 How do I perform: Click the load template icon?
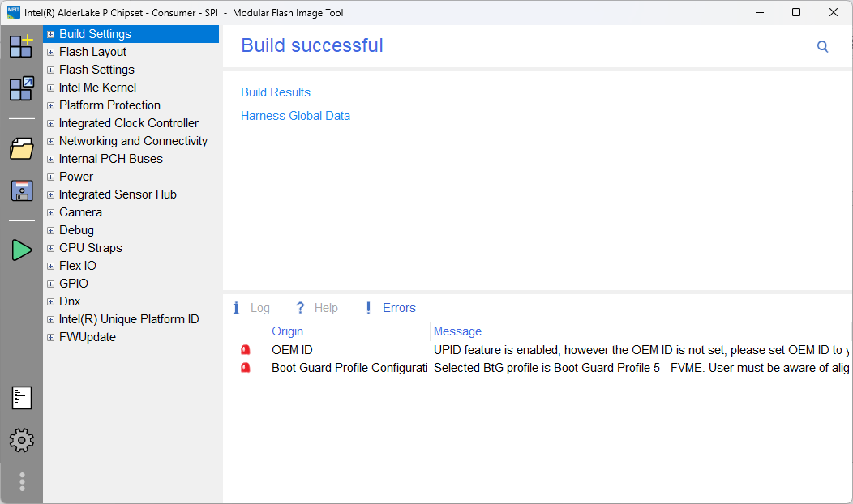click(21, 88)
